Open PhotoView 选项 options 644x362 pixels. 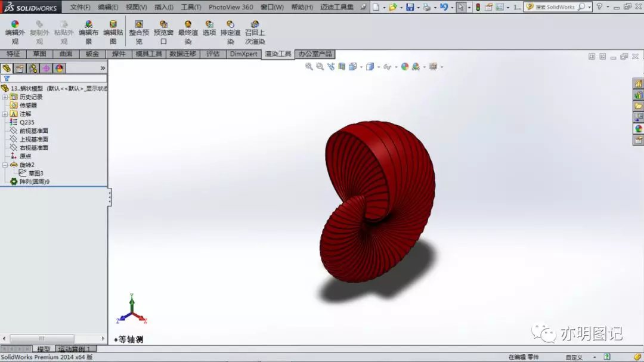point(209,29)
